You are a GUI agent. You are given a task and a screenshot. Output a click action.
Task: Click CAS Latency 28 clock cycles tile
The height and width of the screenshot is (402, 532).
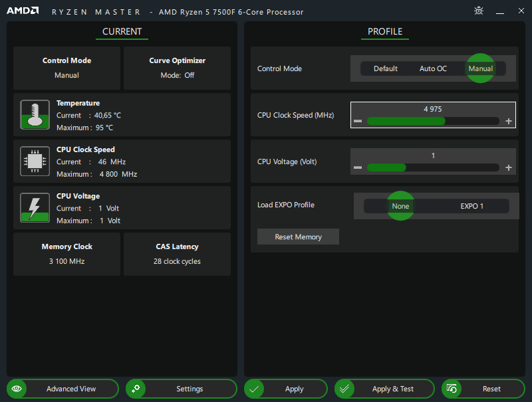[177, 254]
